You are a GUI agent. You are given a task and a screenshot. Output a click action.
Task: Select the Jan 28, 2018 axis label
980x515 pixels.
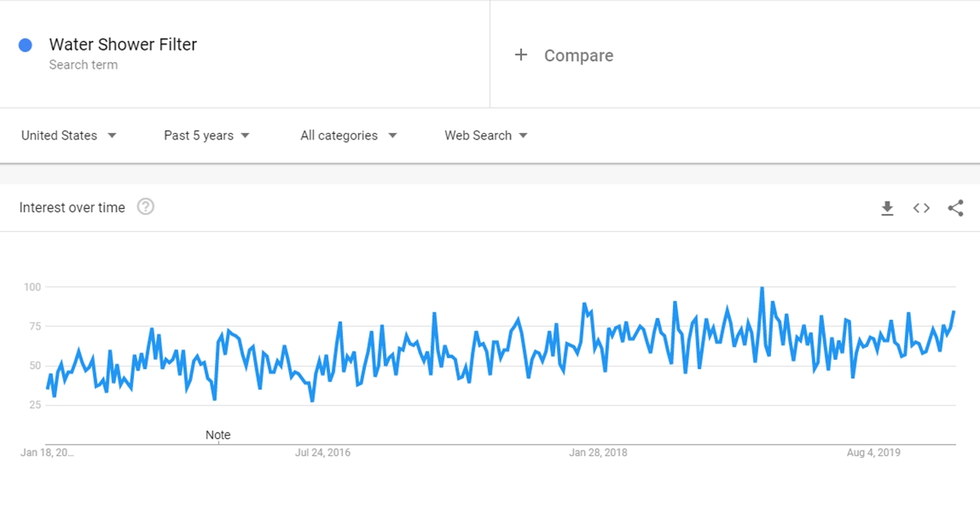pos(598,452)
